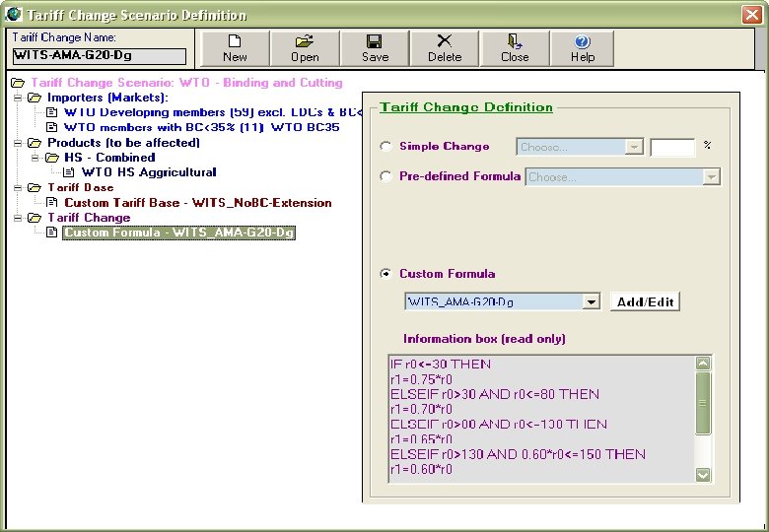This screenshot has width=769, height=532.
Task: Click the globe icon in title bar
Action: pyautogui.click(x=13, y=14)
